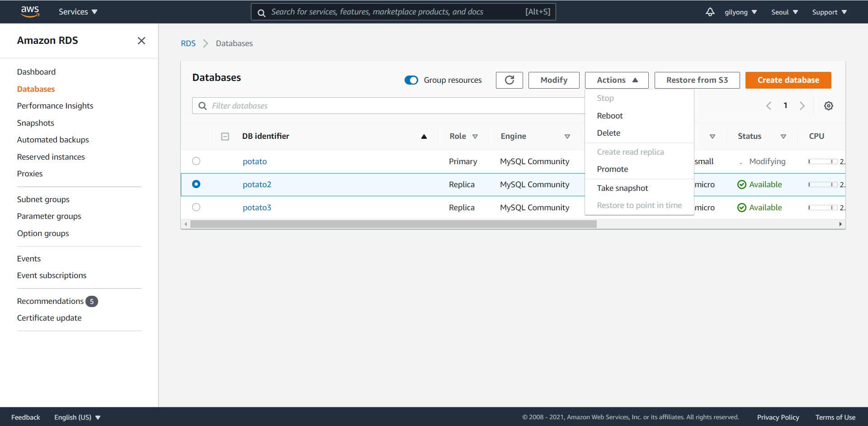Click the potato2 CPU usage bar
Screen dimensions: 868x426
823,185
